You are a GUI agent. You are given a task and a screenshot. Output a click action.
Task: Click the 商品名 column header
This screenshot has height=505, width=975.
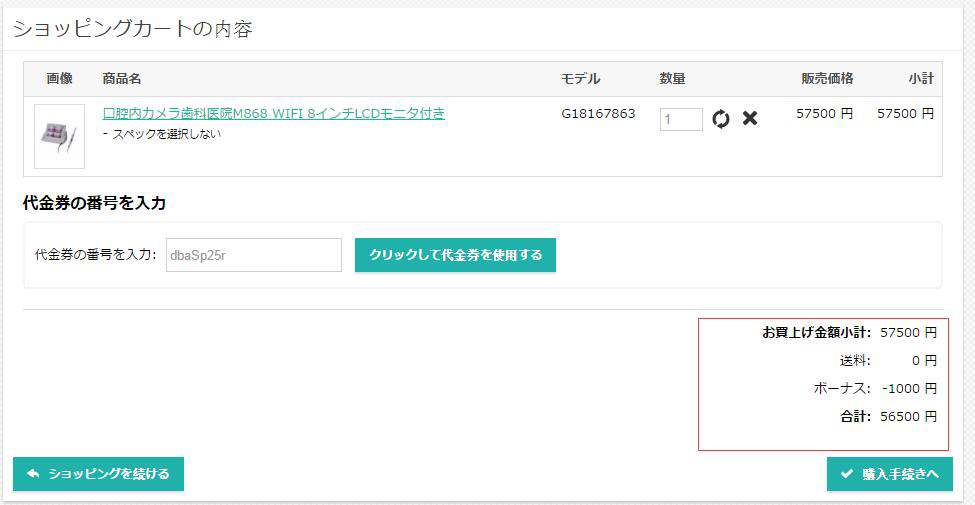122,79
